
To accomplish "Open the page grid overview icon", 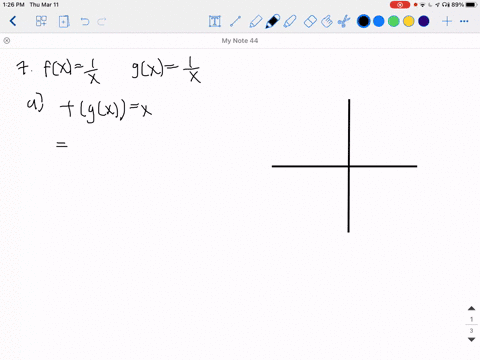I will pyautogui.click(x=41, y=21).
